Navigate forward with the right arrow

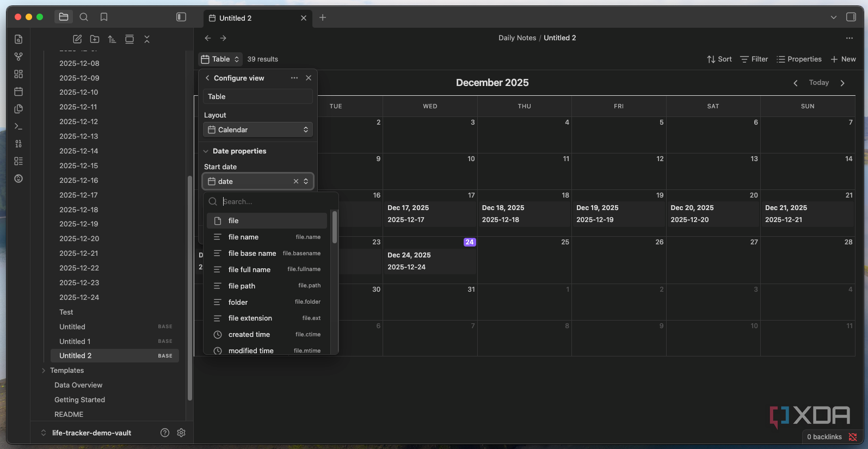[x=223, y=38]
